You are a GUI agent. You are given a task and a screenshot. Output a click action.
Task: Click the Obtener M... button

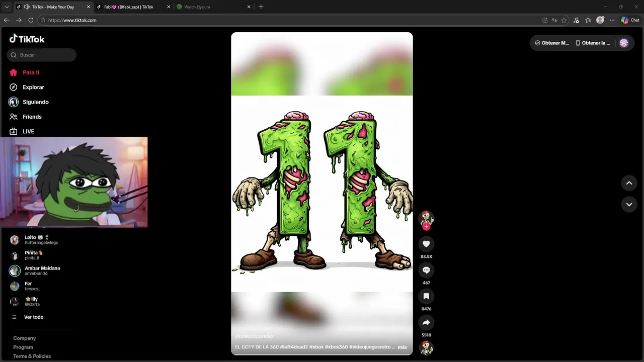(552, 43)
